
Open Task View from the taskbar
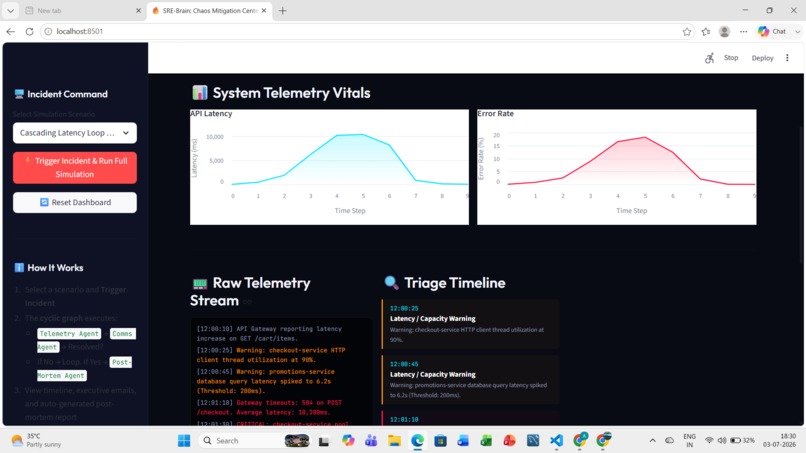tap(324, 441)
